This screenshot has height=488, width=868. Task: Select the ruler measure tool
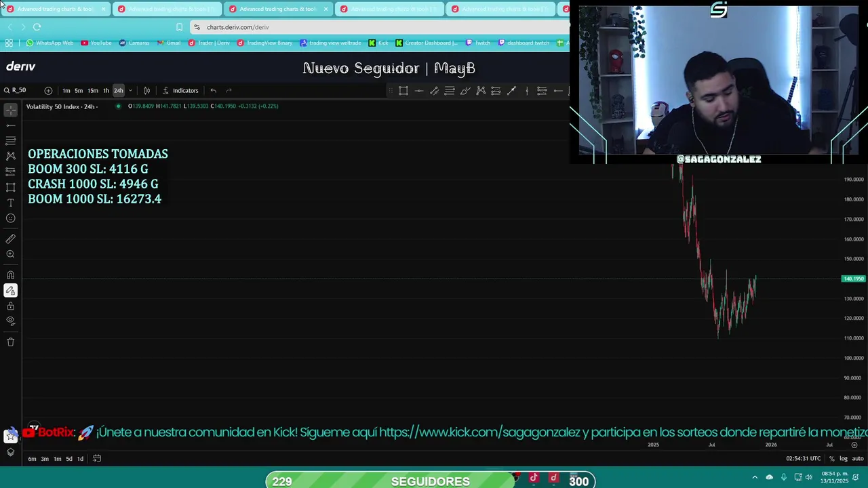click(x=11, y=239)
